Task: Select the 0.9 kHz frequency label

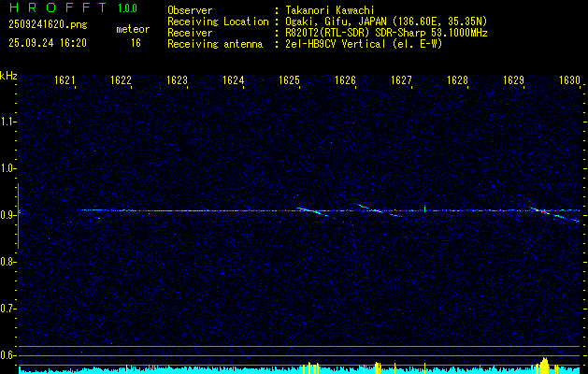Action: [x=8, y=215]
